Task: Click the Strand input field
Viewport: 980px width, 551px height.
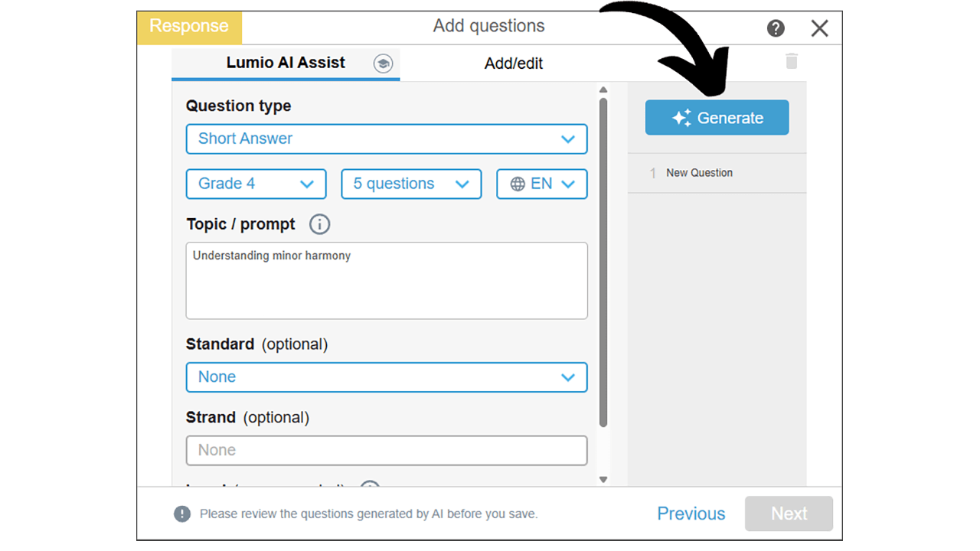Action: click(x=387, y=450)
